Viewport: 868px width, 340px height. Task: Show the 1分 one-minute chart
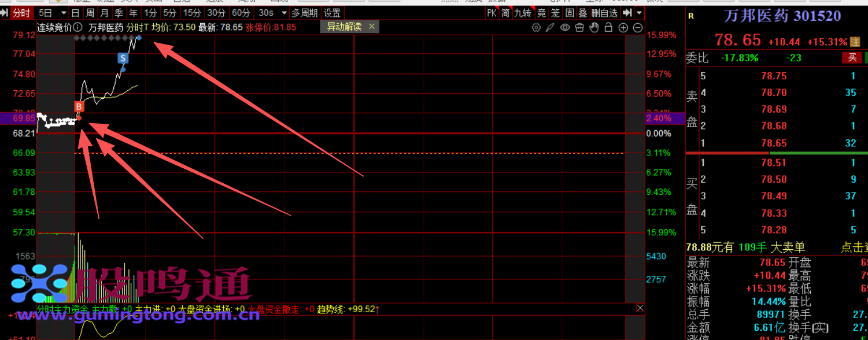pos(150,13)
